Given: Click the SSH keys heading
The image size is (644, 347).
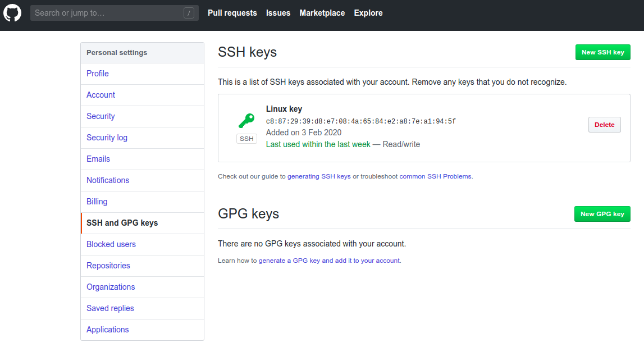Looking at the screenshot, I should tap(247, 52).
